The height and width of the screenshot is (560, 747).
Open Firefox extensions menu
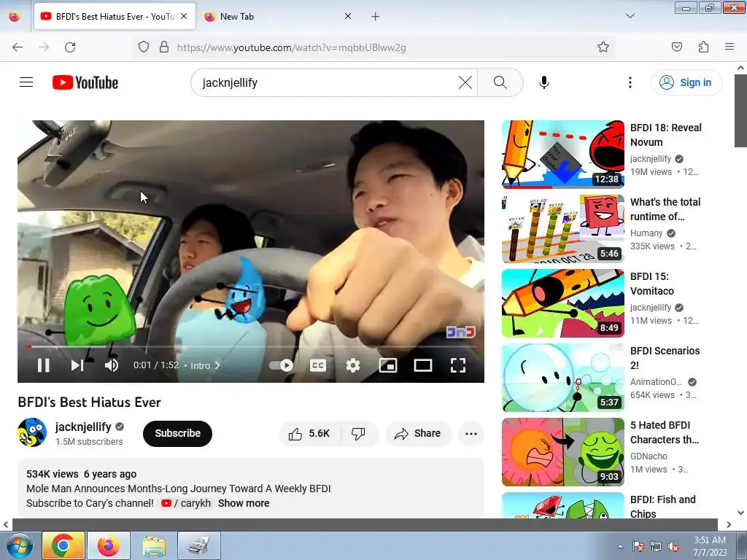(x=703, y=47)
